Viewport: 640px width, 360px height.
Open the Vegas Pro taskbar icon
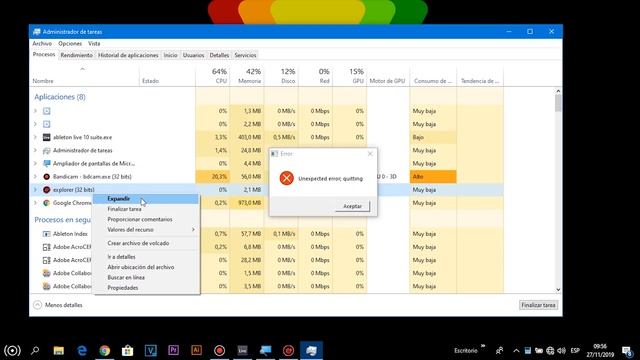(151, 350)
